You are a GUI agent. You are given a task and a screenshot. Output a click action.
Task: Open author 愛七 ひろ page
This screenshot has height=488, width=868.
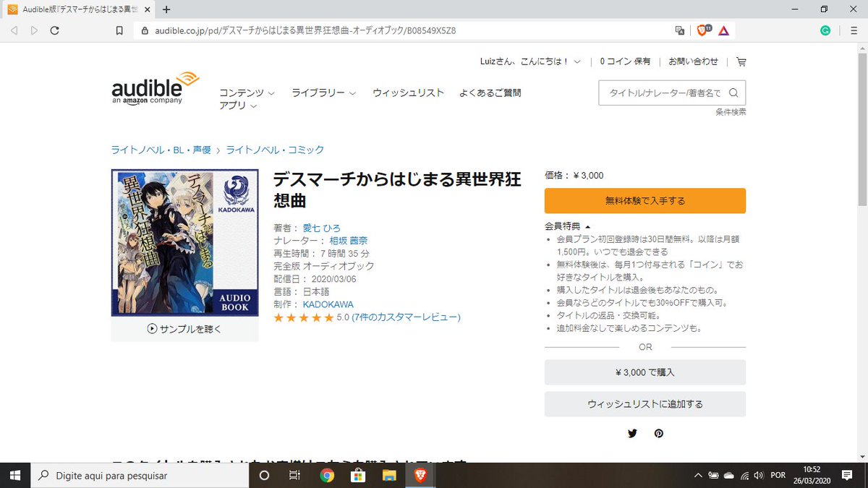[321, 228]
